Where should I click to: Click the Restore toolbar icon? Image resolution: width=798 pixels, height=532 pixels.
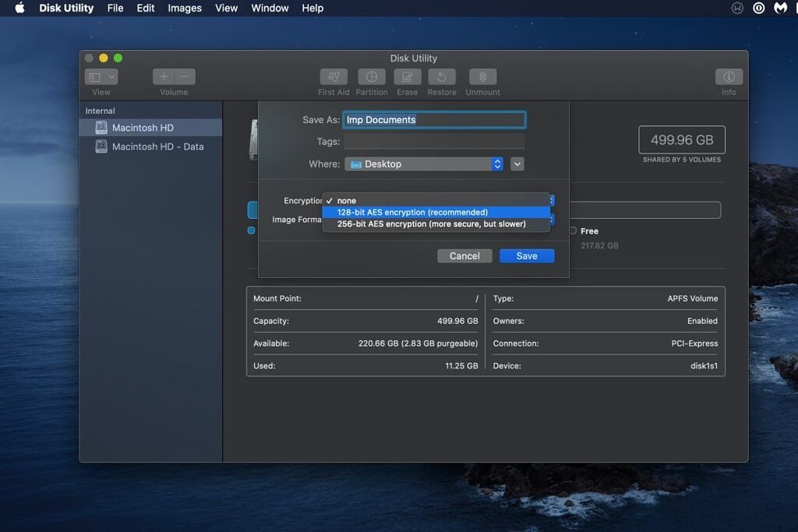pos(442,77)
